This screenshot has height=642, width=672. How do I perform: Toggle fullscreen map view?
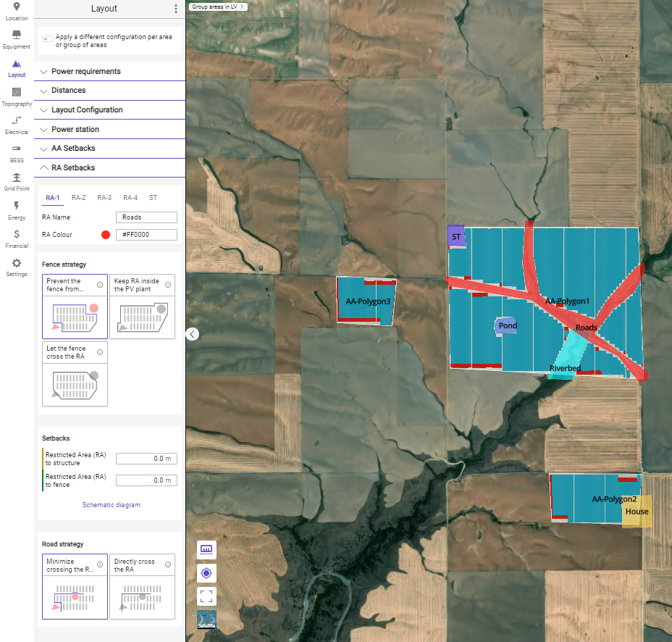(206, 596)
